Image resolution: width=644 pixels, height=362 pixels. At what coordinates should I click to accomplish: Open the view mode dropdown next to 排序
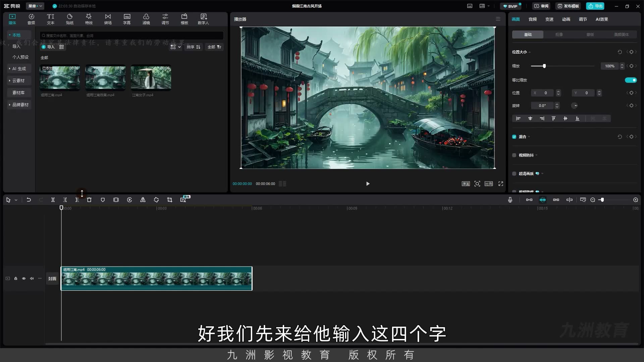click(x=175, y=47)
